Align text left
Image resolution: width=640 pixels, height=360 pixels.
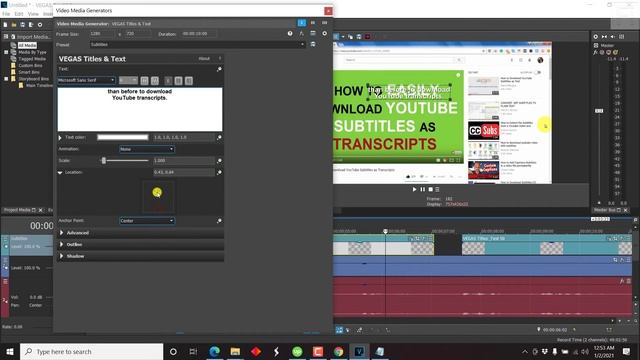point(168,80)
